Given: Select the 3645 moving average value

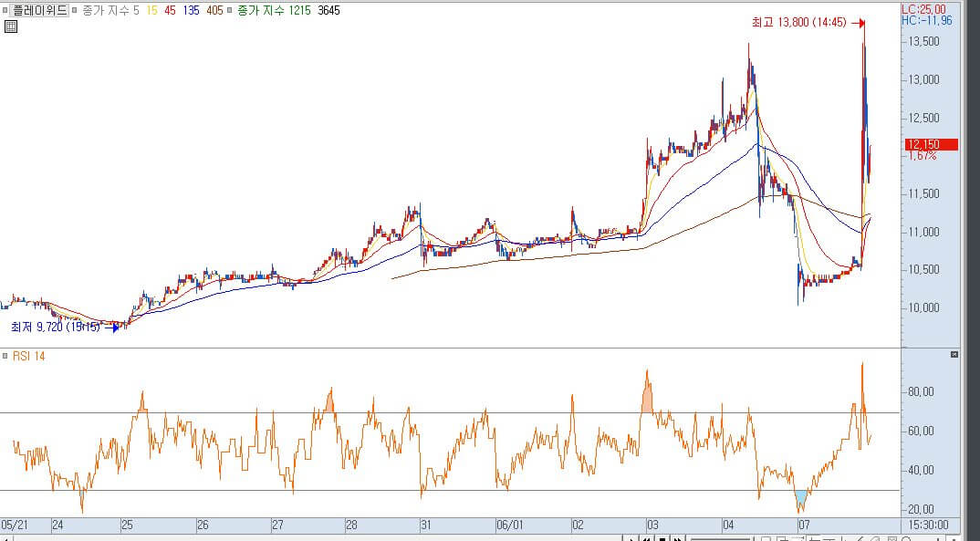Looking at the screenshot, I should click(328, 10).
